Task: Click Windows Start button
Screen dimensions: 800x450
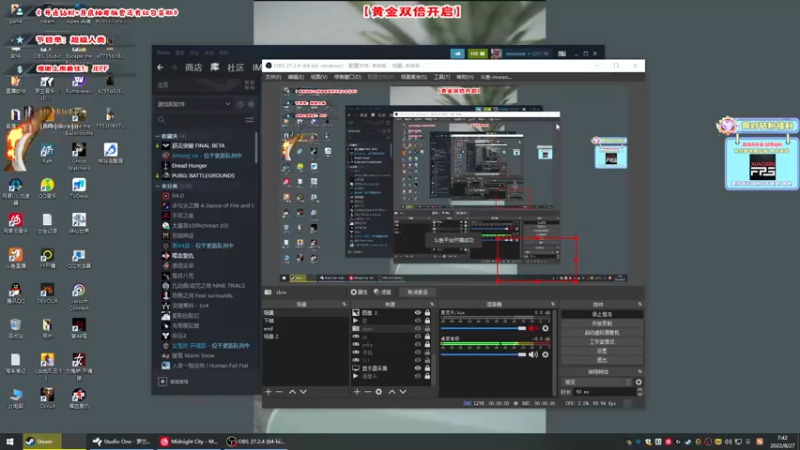Action: 9,441
